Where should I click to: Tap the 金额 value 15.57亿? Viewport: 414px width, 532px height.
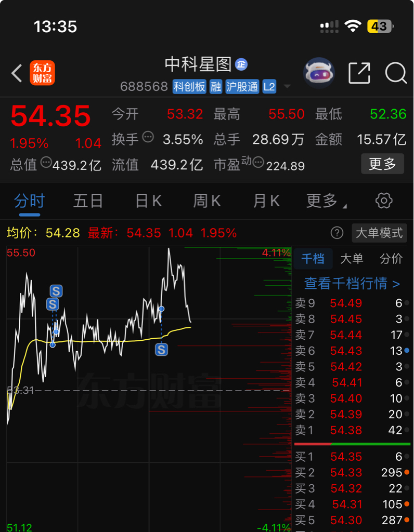pos(381,139)
